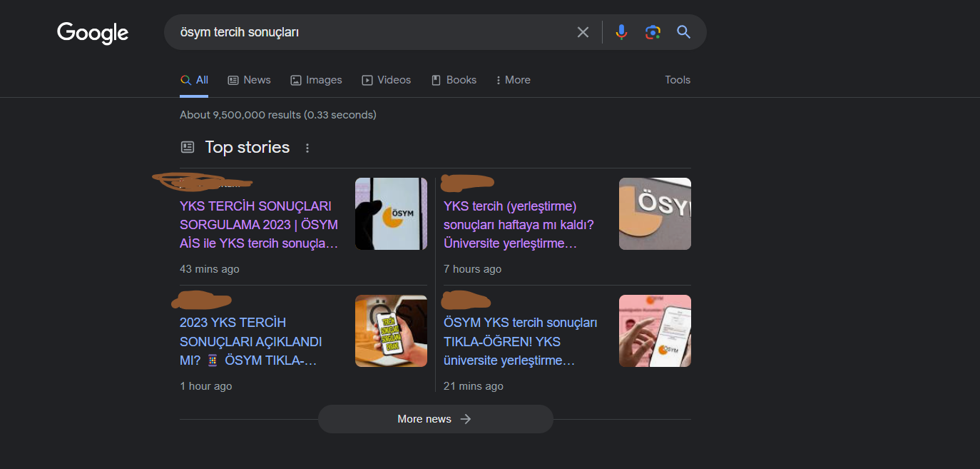This screenshot has height=469, width=980.
Task: Click the 43 mins ago timestamp
Action: point(210,269)
